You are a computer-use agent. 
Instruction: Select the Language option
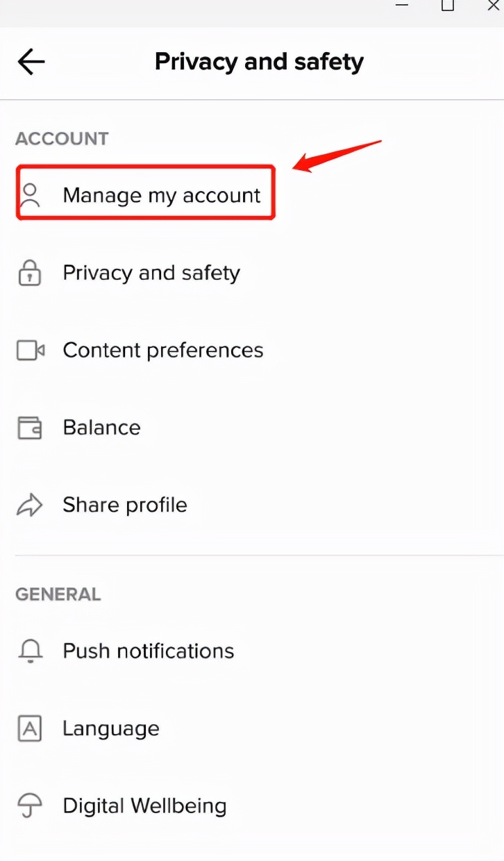pyautogui.click(x=111, y=729)
